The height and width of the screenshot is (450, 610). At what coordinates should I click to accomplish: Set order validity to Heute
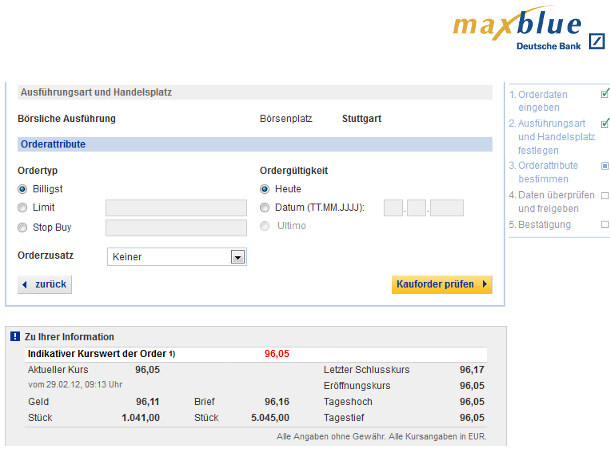tap(265, 189)
